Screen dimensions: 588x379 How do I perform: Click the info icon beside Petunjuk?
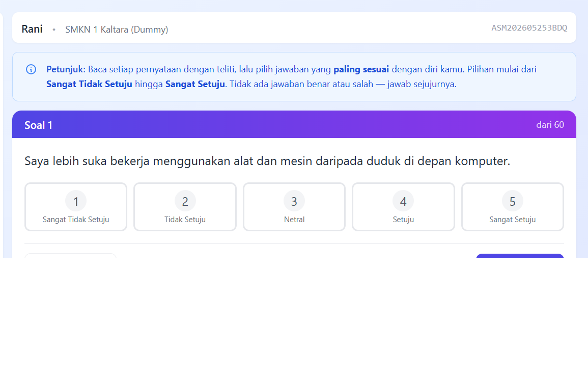coord(31,69)
